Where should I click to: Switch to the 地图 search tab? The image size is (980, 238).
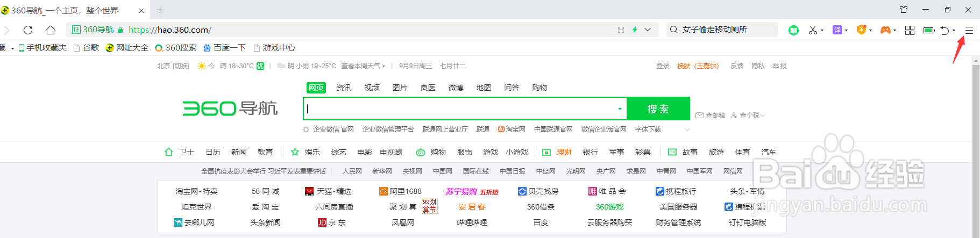(x=484, y=88)
